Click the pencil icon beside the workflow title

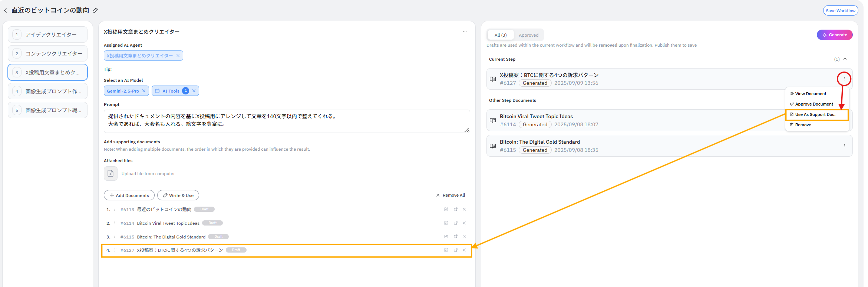tap(95, 10)
